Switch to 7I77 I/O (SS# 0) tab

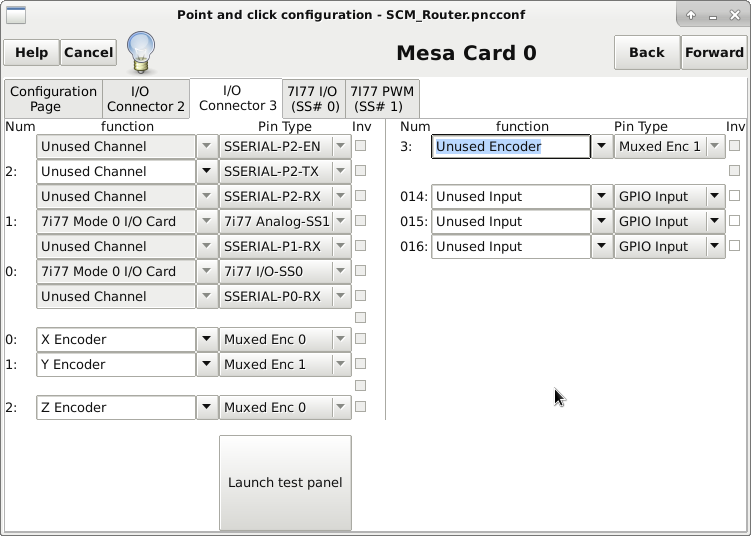314,99
